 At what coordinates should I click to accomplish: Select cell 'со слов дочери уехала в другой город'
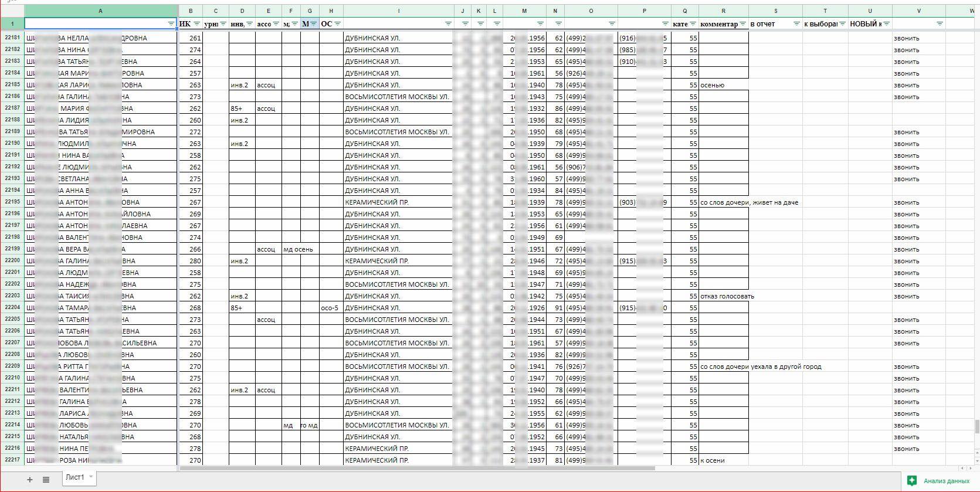tap(724, 367)
